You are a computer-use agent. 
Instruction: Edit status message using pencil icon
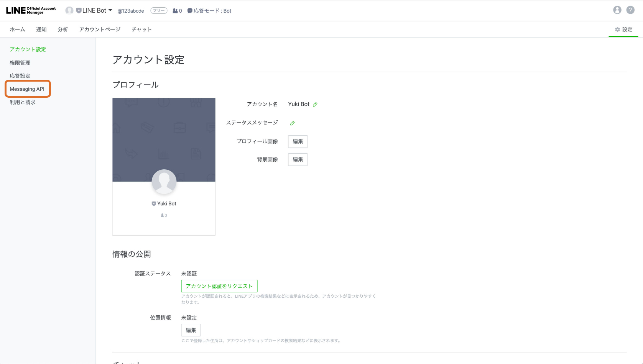coord(292,123)
